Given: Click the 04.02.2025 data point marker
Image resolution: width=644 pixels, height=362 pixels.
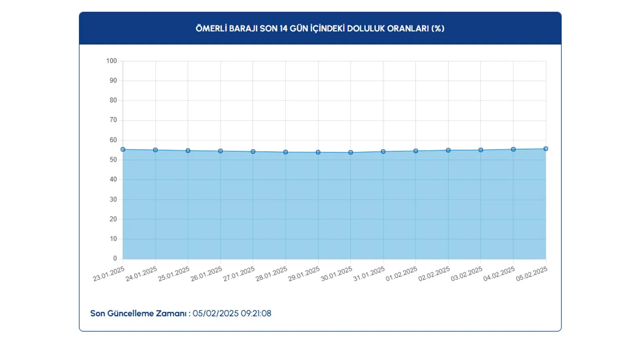Looking at the screenshot, I should click(x=513, y=149).
